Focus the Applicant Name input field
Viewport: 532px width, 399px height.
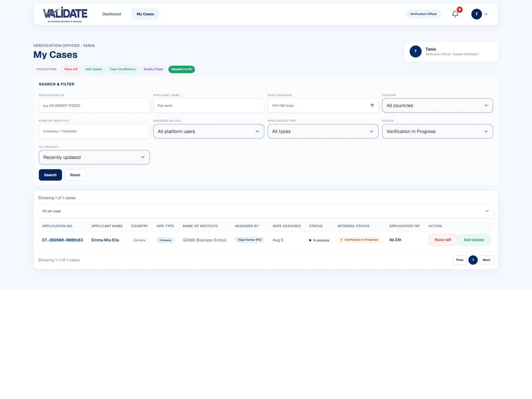[209, 106]
